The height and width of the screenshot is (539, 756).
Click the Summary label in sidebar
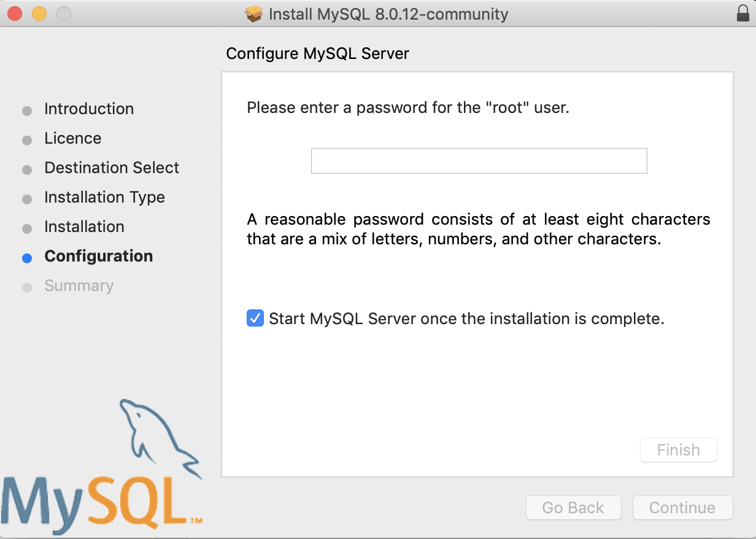tap(79, 285)
